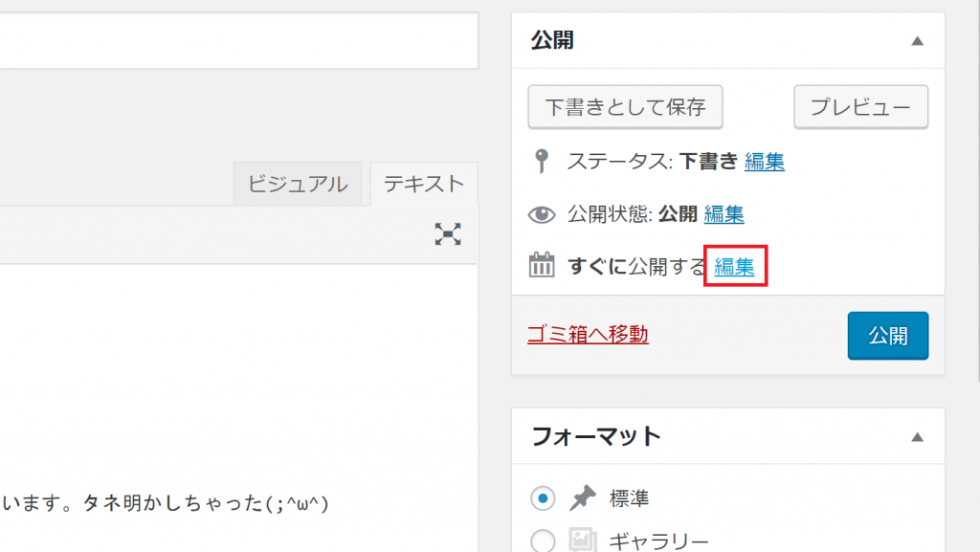
Task: Click the pushpin icon next to 標準
Action: click(583, 497)
